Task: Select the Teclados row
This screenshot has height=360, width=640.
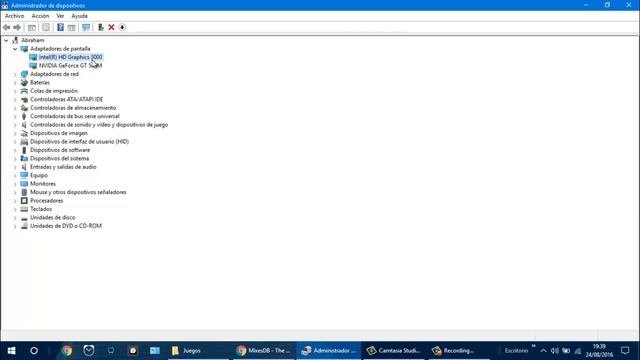Action: [x=41, y=209]
